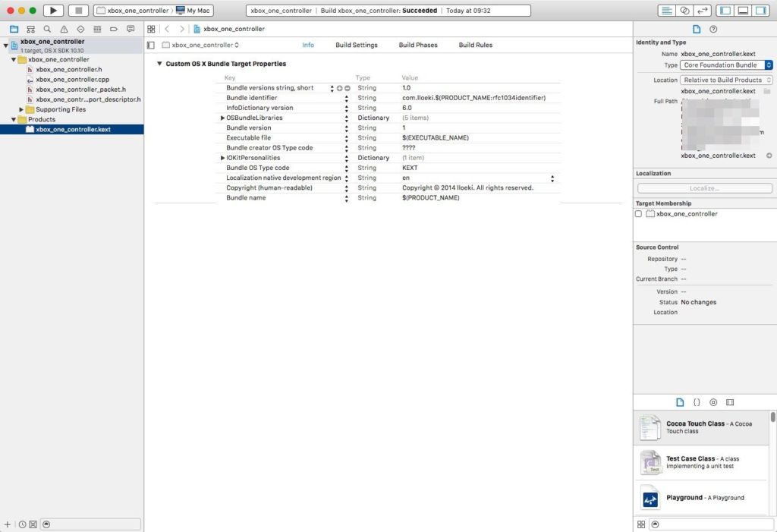The width and height of the screenshot is (777, 532).
Task: Show the Version editor
Action: pyautogui.click(x=703, y=11)
